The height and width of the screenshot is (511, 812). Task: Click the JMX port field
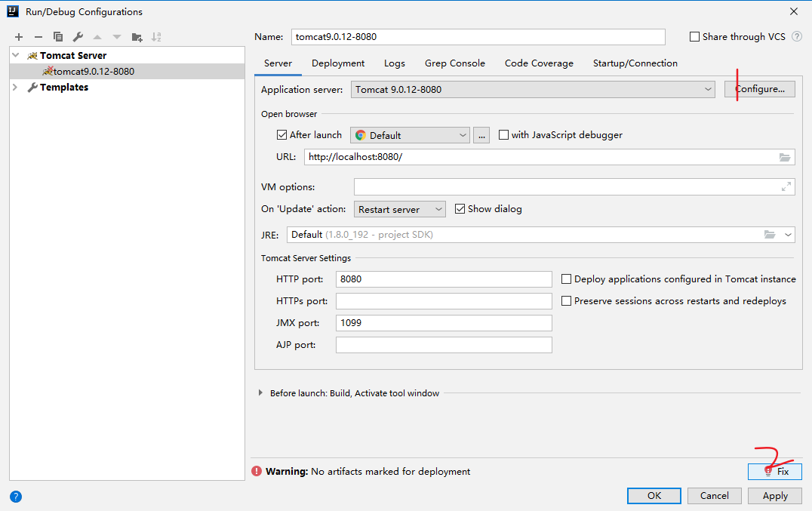coord(444,323)
